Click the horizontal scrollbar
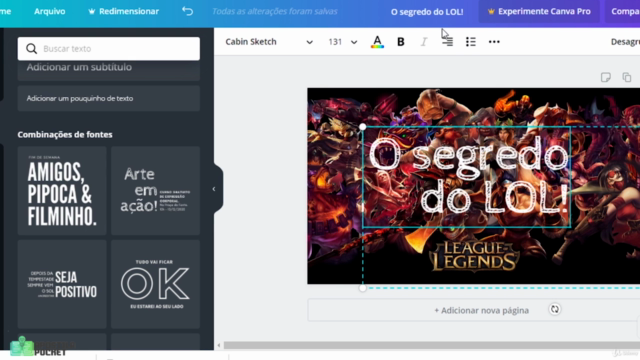 coord(432,345)
